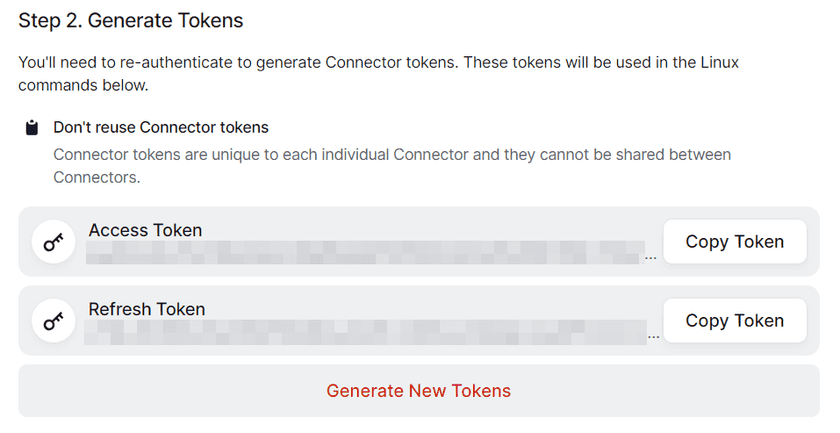Click the ellipsis after the Access Token value
Screen dimensions: 840x433
click(651, 257)
